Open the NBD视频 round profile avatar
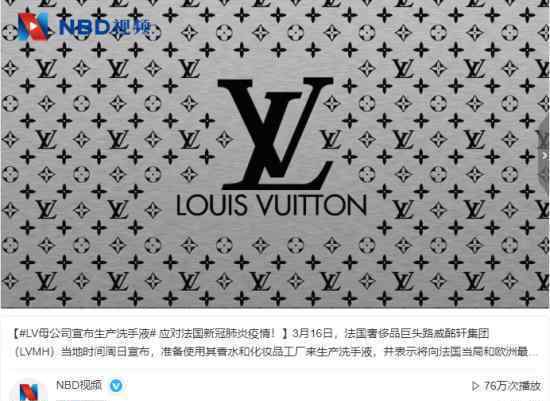The height and width of the screenshot is (401, 550). tap(29, 392)
